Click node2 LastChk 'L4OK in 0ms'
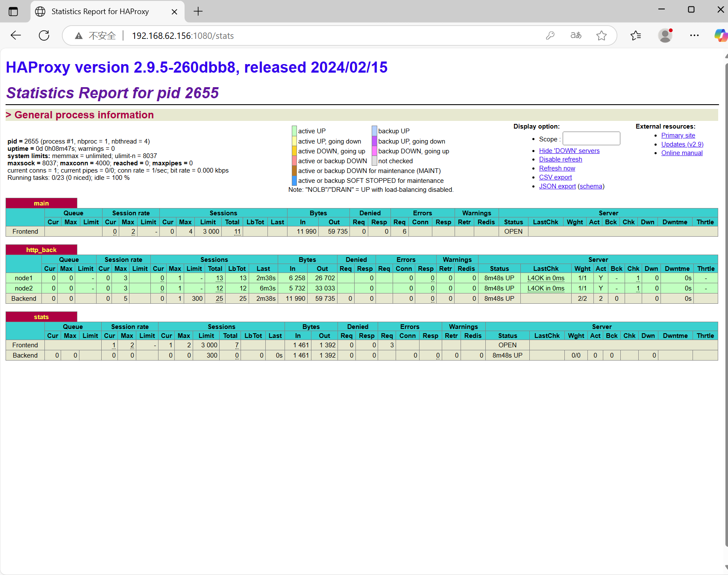The width and height of the screenshot is (728, 575). (546, 288)
